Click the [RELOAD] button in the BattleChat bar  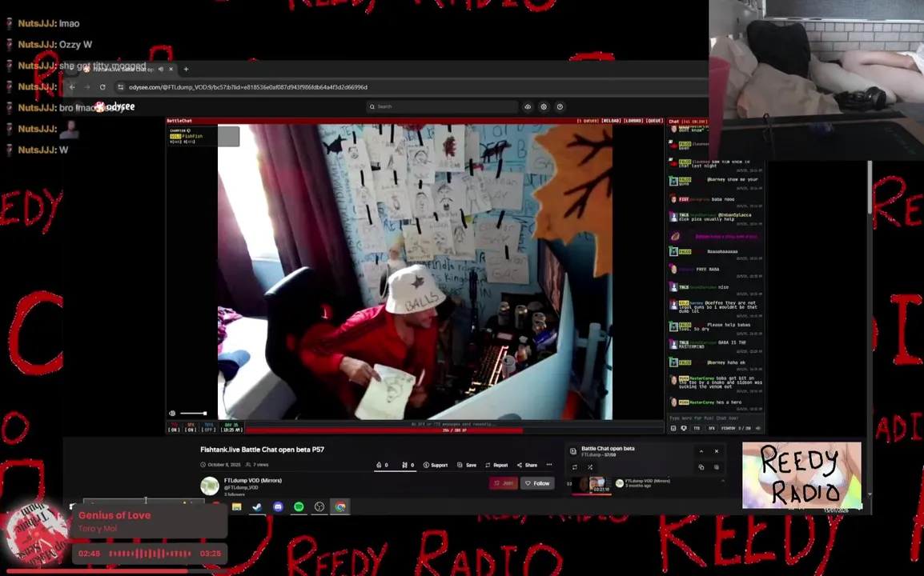click(611, 121)
